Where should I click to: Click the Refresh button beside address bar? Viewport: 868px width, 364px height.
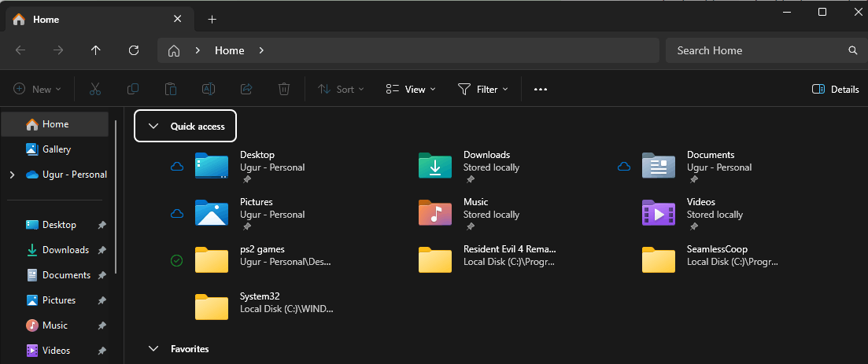click(134, 50)
